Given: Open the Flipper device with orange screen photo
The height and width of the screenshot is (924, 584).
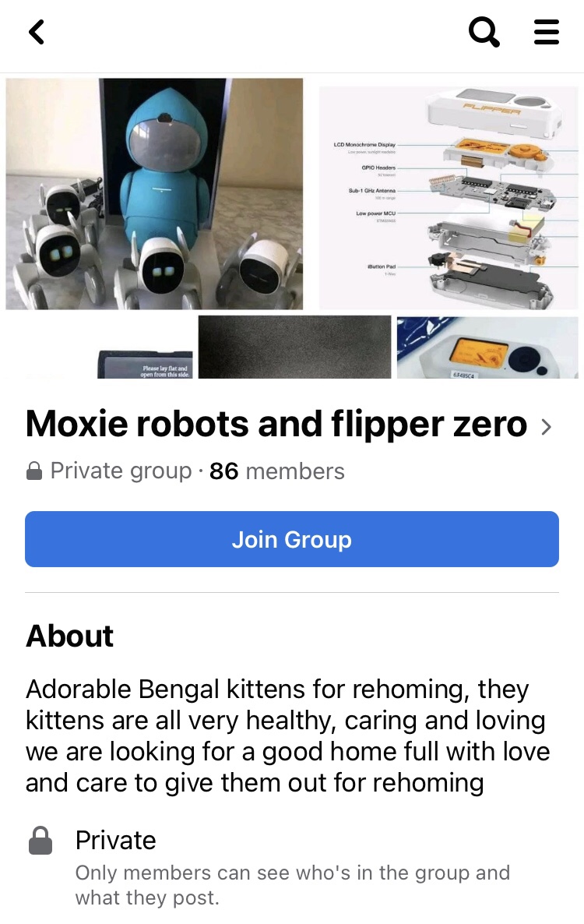Looking at the screenshot, I should pyautogui.click(x=487, y=347).
